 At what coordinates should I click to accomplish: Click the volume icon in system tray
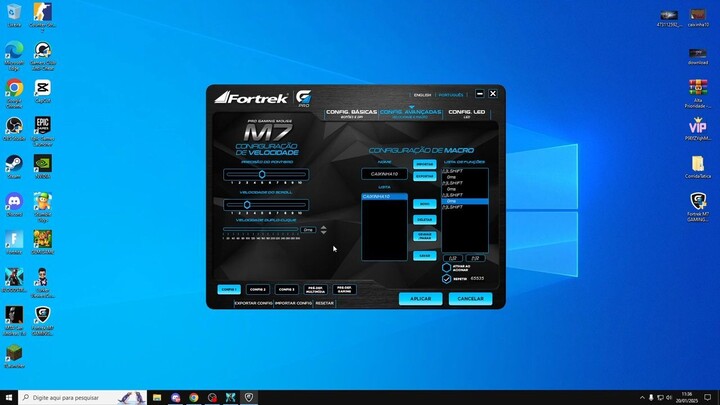[x=669, y=398]
